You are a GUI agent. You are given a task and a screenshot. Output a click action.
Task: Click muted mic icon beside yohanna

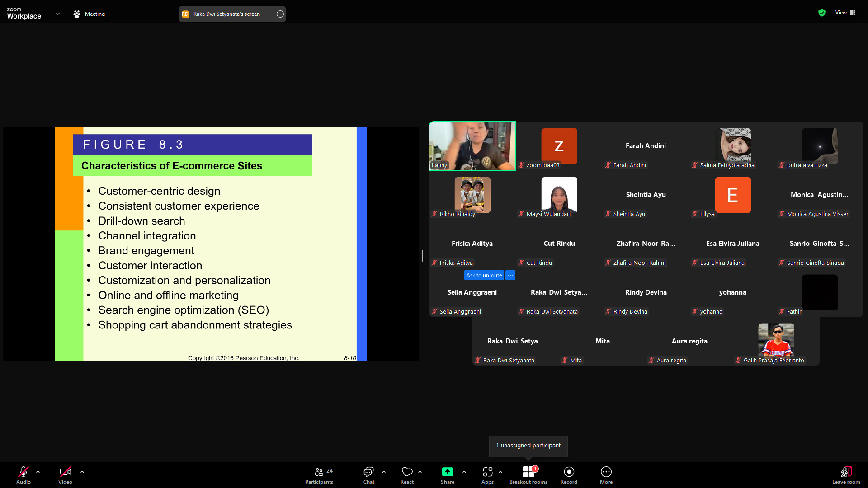695,312
